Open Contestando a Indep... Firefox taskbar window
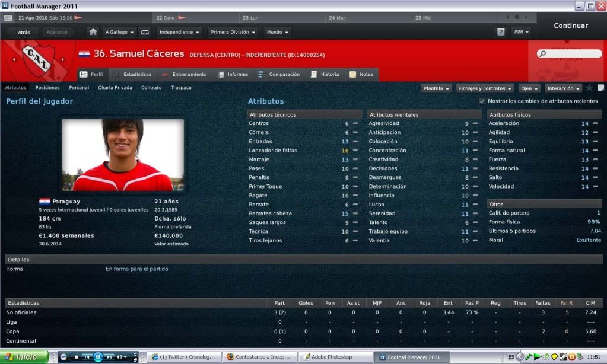 click(x=260, y=357)
